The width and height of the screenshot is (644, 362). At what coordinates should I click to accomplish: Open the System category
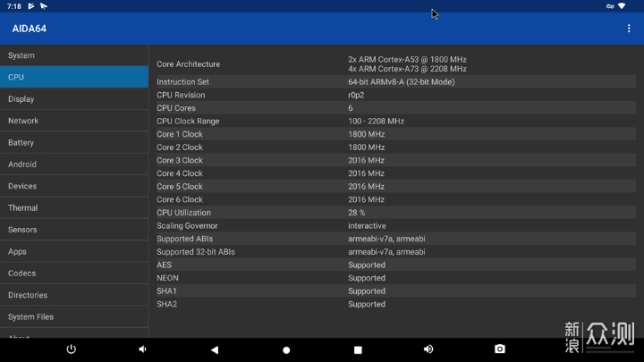[73, 55]
